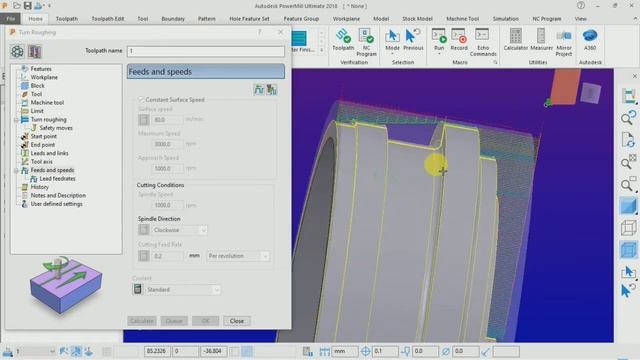640x360 pixels.
Task: Click the load feeds from tool icon
Action: [259, 89]
